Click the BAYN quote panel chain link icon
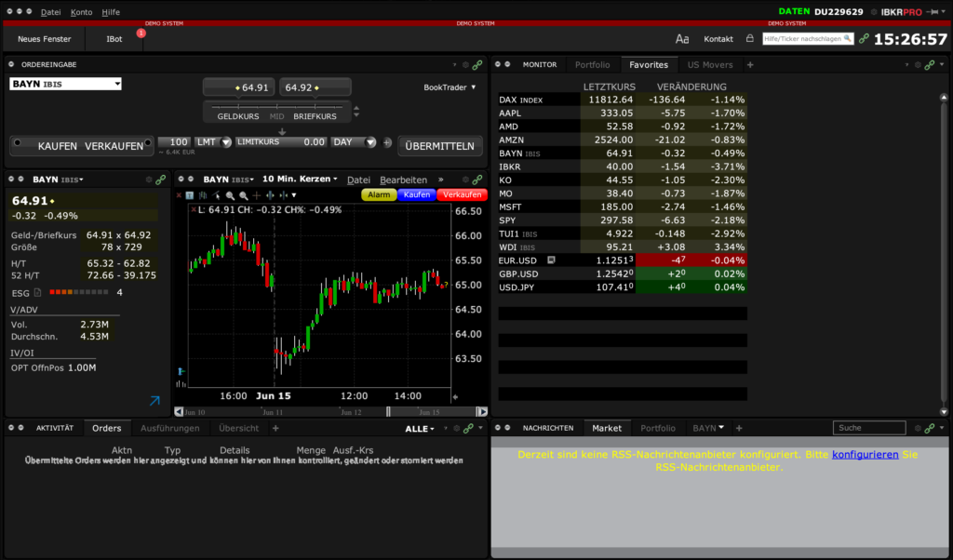This screenshot has width=953, height=560. pyautogui.click(x=160, y=180)
